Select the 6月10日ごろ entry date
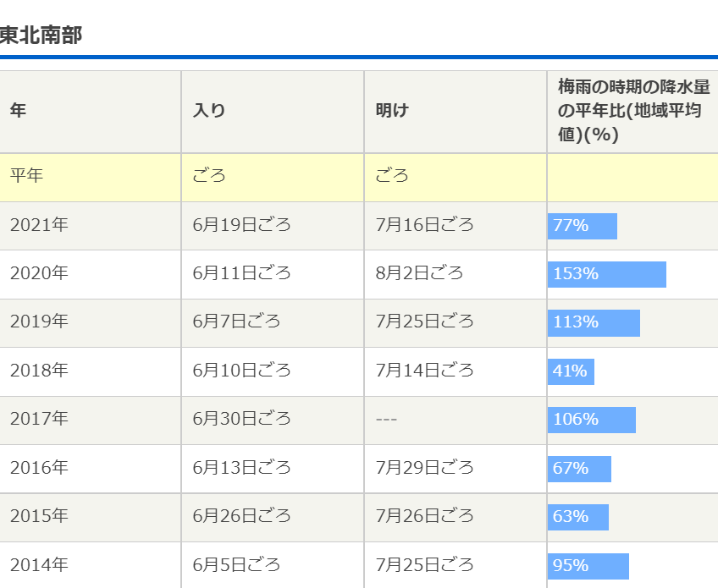Viewport: 718px width, 588px height. click(x=242, y=371)
